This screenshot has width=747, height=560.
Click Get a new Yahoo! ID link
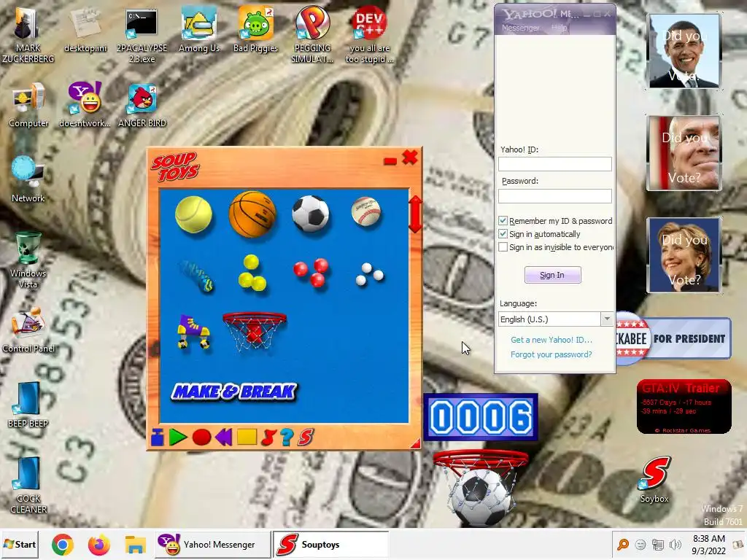(x=551, y=340)
